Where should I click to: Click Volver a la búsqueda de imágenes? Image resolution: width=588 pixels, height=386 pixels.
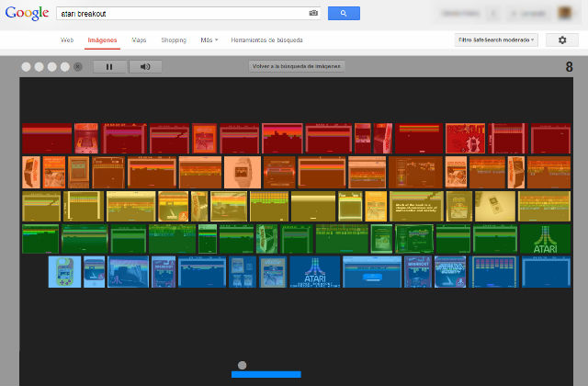[x=297, y=66]
